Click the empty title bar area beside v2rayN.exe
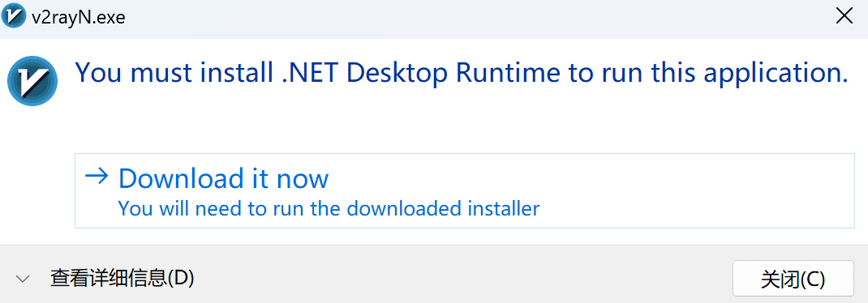The width and height of the screenshot is (868, 303). (476, 16)
